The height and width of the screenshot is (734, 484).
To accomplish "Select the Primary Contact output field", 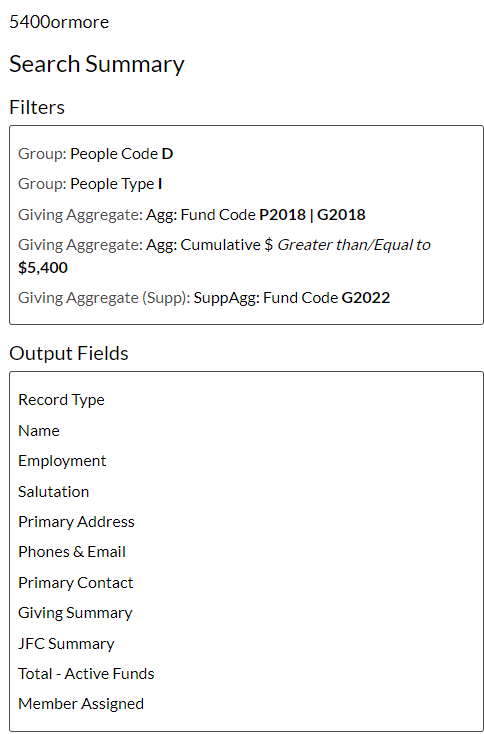I will 76,583.
